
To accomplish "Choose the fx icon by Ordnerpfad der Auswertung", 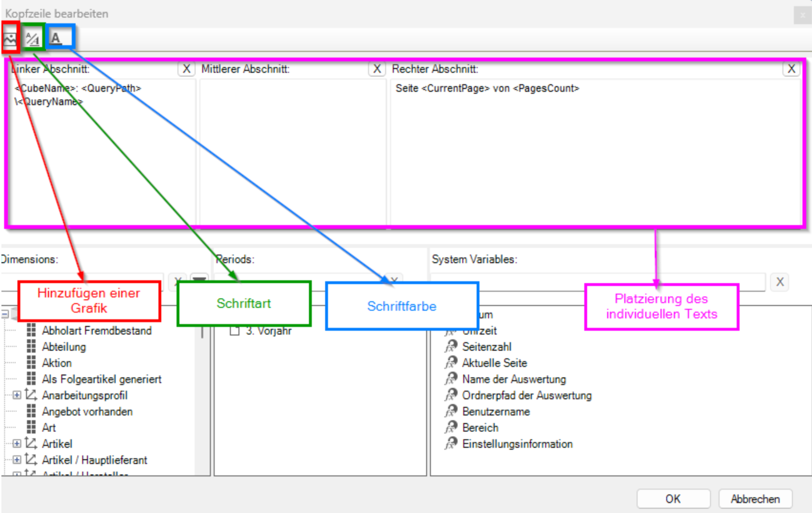I will 451,395.
